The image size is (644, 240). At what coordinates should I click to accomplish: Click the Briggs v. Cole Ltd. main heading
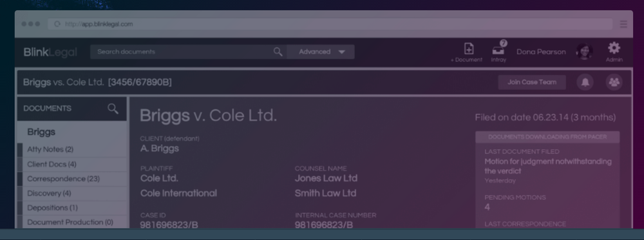pyautogui.click(x=208, y=116)
